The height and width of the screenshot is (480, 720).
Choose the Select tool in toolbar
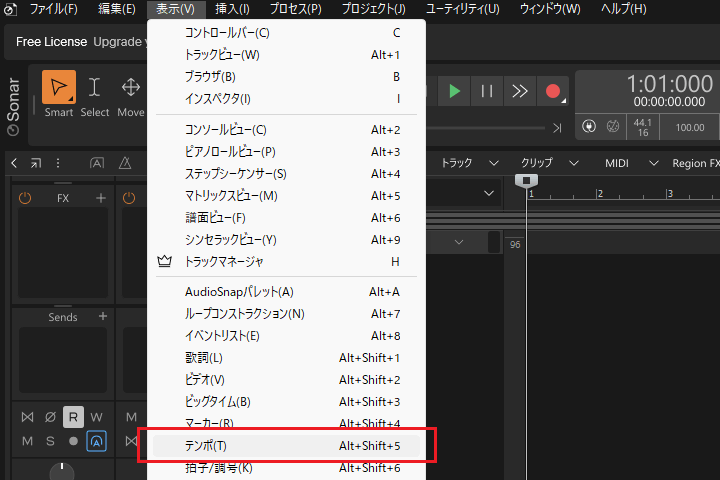(95, 88)
